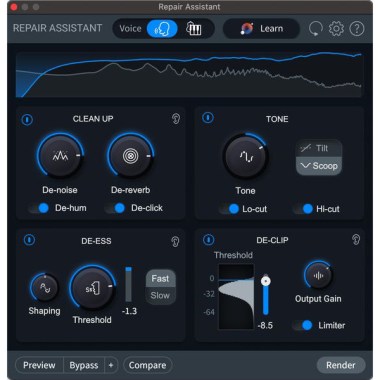Click the Render button
Screen dimensions: 380x380
tap(341, 365)
